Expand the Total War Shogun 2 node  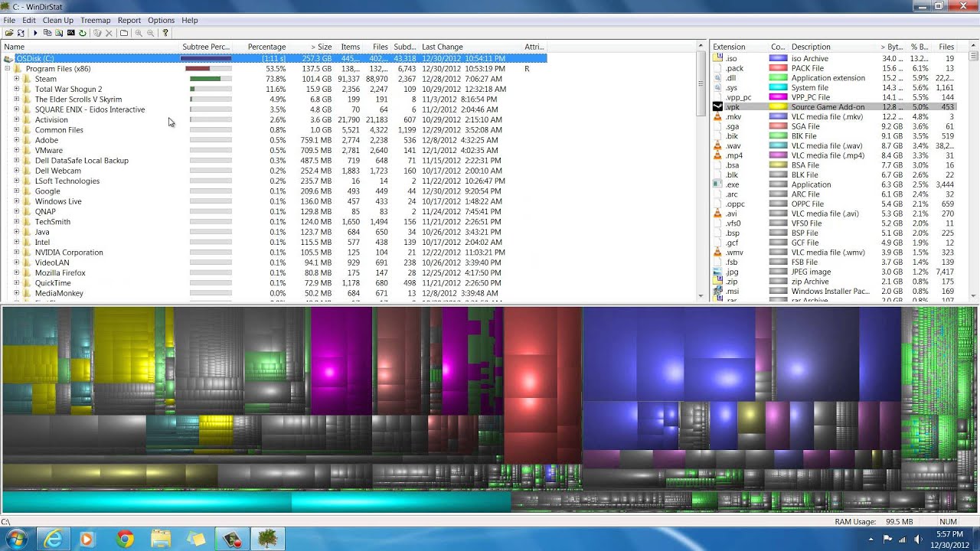tap(17, 89)
